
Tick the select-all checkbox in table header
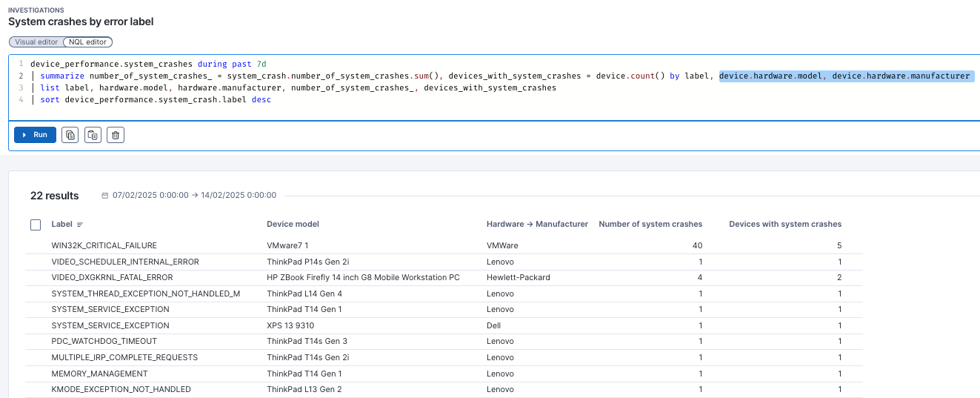36,225
